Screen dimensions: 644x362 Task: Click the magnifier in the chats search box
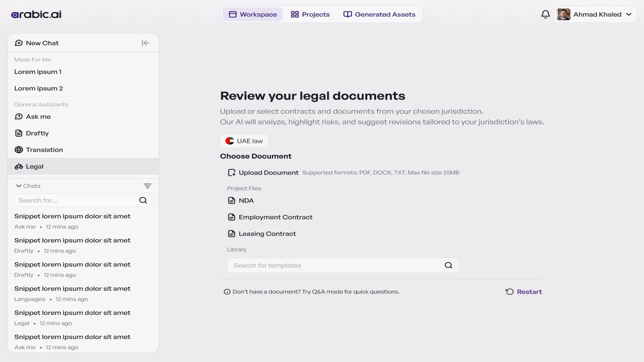coord(143,200)
